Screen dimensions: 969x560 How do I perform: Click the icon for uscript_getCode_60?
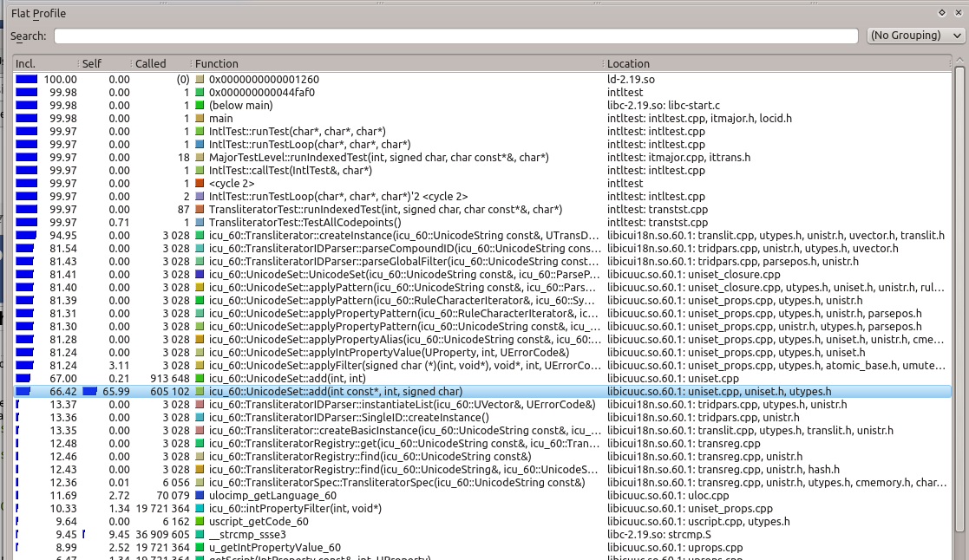(x=200, y=522)
